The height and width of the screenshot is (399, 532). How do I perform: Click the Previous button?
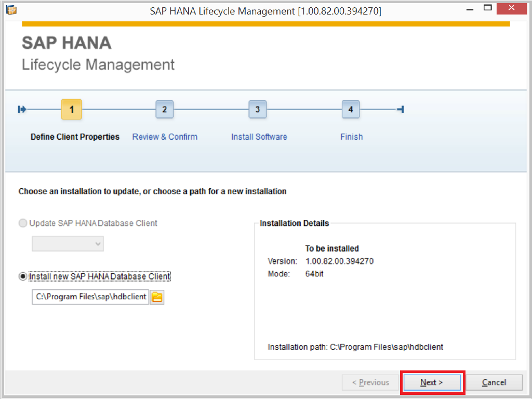370,382
